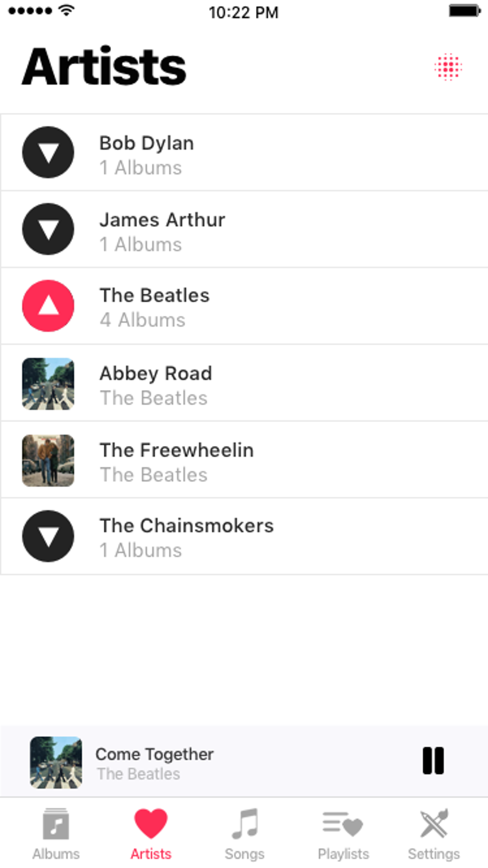This screenshot has width=488, height=868.
Task: Tap The Chainsmokers artist name
Action: point(187,526)
